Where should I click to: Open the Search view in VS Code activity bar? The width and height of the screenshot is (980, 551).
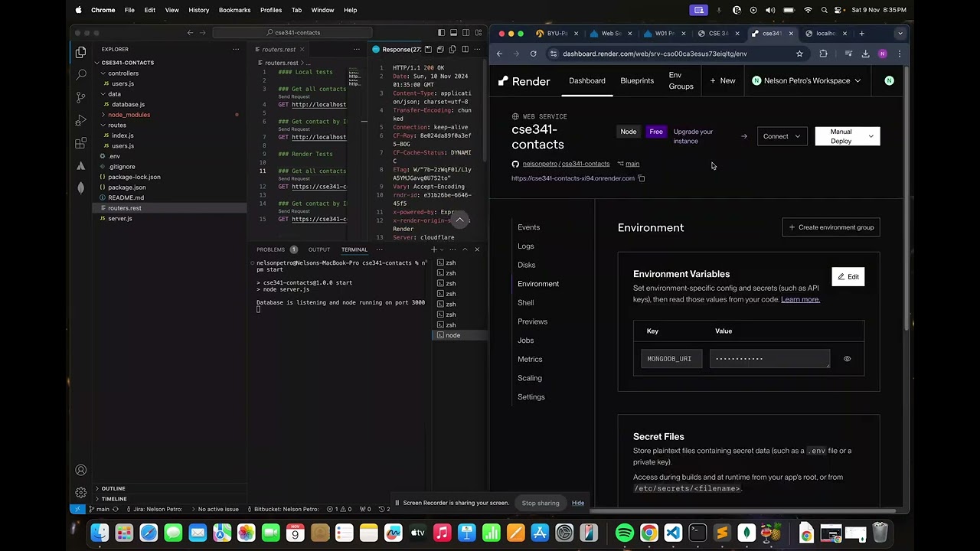click(x=81, y=75)
